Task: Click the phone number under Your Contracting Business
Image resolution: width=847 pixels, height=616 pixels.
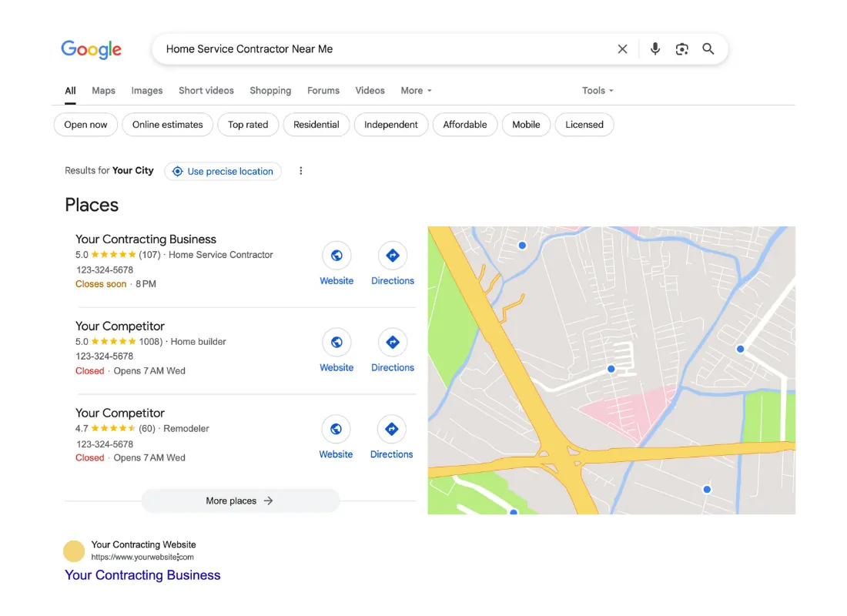Action: pos(105,269)
